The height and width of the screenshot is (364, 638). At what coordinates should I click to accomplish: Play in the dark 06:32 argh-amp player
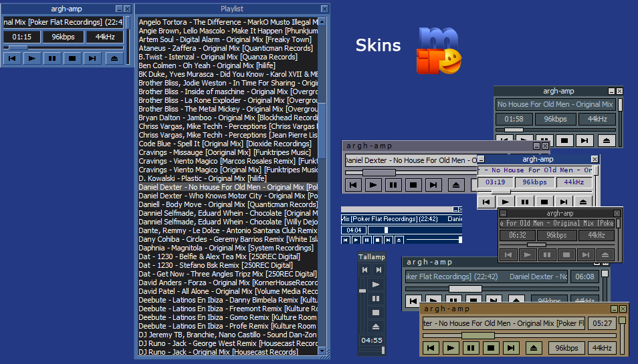(528, 254)
